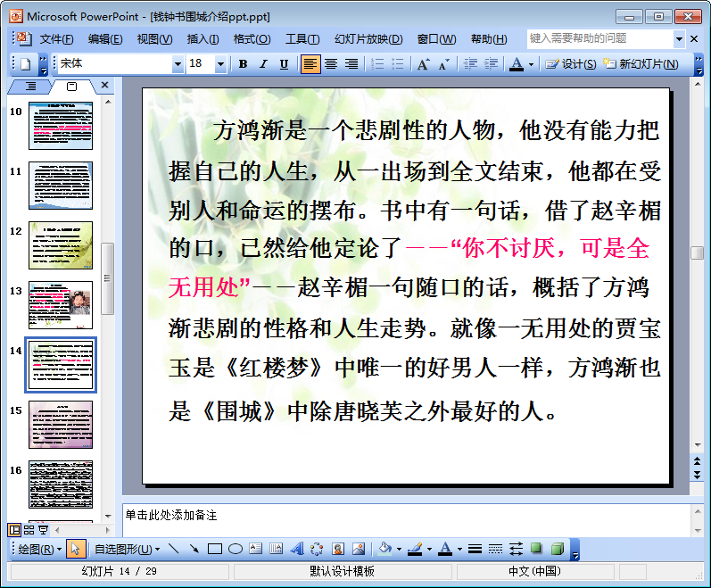Insert clip art

coord(338,549)
